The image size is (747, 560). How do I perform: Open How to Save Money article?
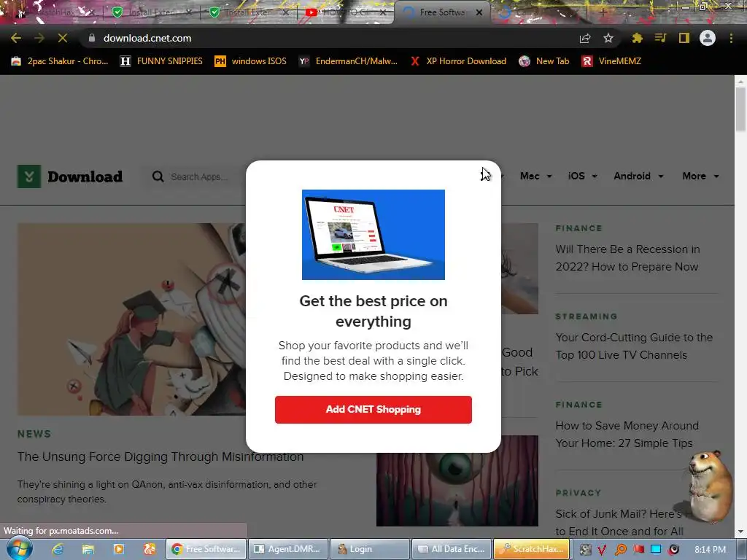(627, 435)
